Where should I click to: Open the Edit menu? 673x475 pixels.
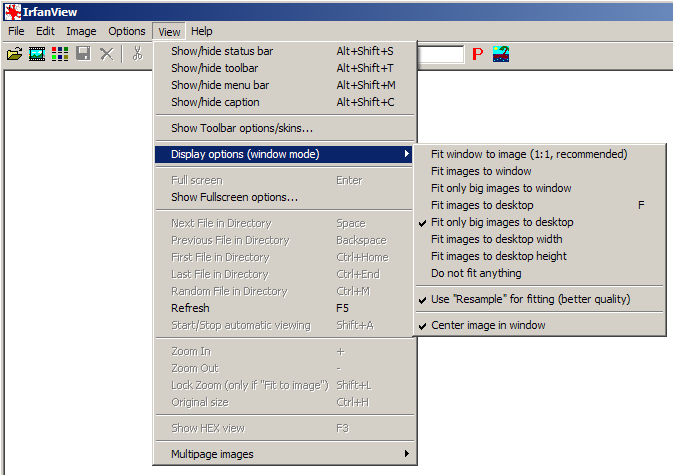pyautogui.click(x=45, y=31)
